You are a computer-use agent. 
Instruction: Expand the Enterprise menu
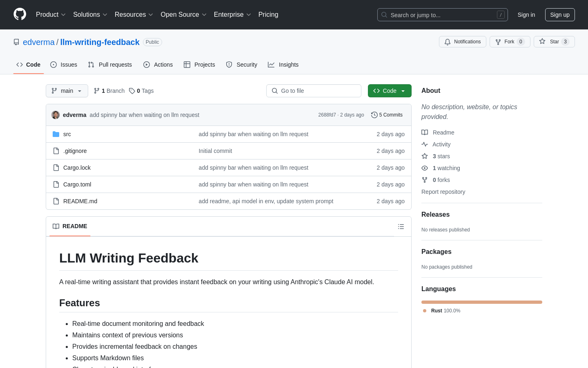(232, 15)
